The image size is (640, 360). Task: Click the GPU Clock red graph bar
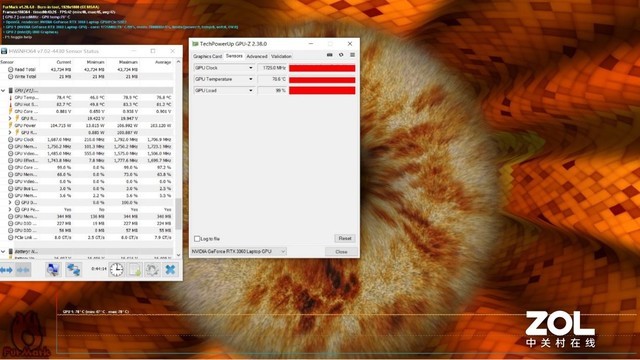(322, 68)
